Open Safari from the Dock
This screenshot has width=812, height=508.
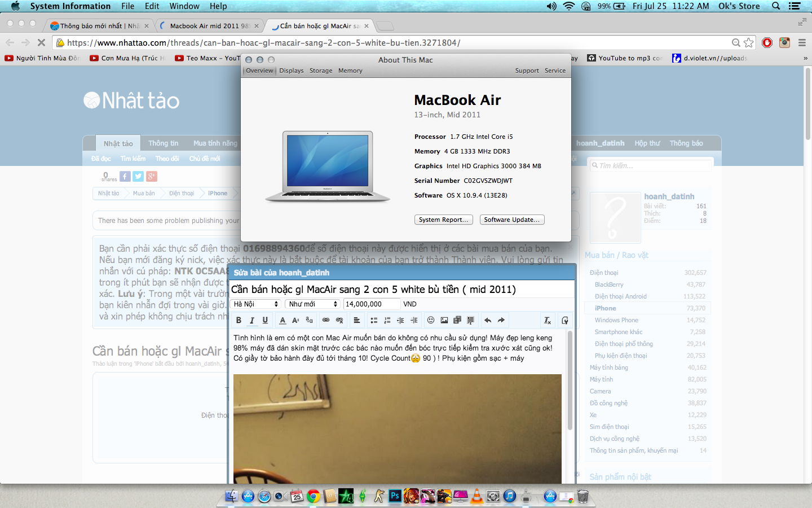pos(264,496)
